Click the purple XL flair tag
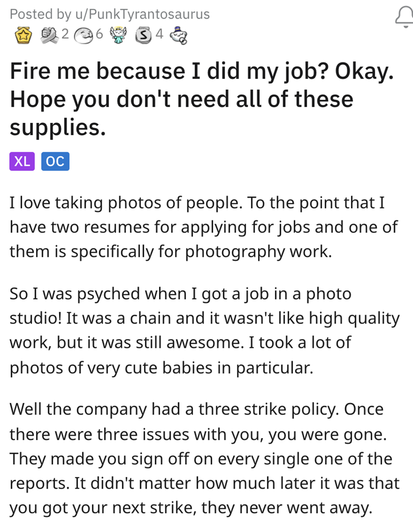This screenshot has height=532, width=413. click(x=22, y=162)
